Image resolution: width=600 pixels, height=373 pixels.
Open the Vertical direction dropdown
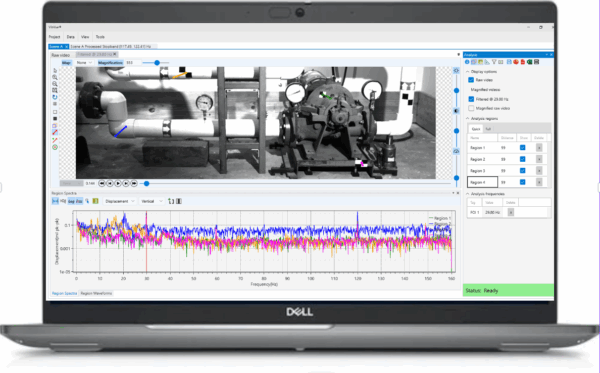[152, 201]
